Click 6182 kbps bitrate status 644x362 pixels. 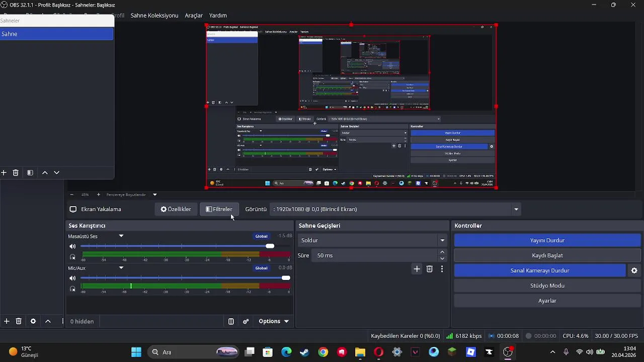click(x=468, y=336)
